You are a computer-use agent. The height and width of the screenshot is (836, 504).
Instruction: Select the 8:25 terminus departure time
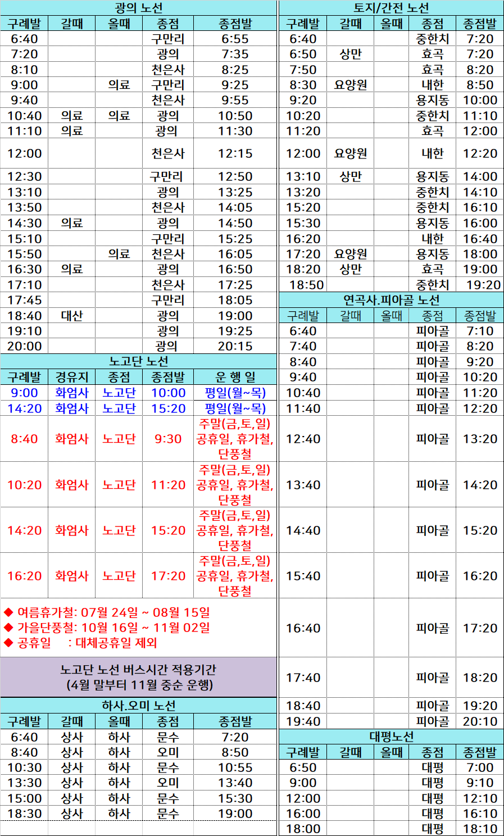click(235, 70)
